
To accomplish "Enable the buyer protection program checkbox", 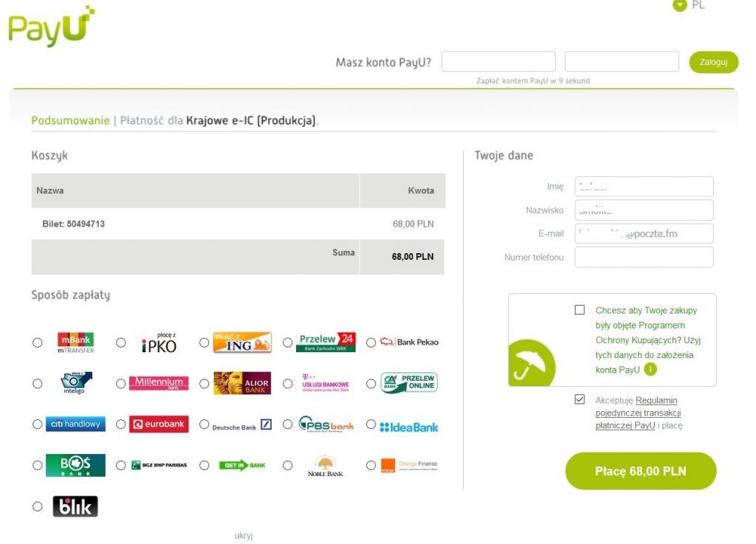I will tap(580, 310).
